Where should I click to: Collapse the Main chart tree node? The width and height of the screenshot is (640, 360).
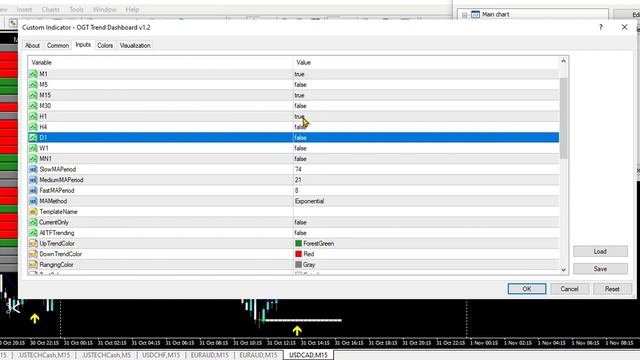464,15
